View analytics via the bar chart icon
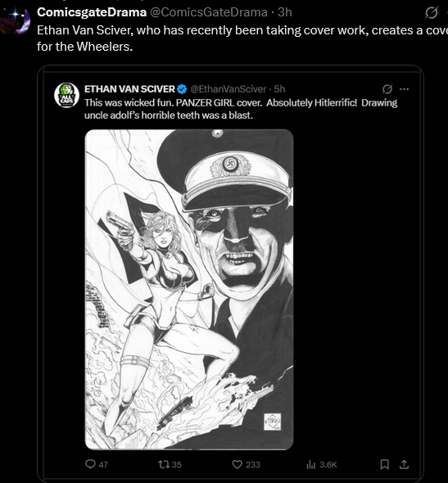 pos(311,464)
